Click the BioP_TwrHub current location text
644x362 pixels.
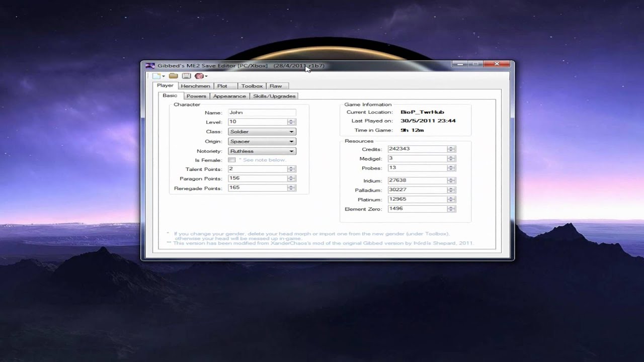tap(422, 112)
